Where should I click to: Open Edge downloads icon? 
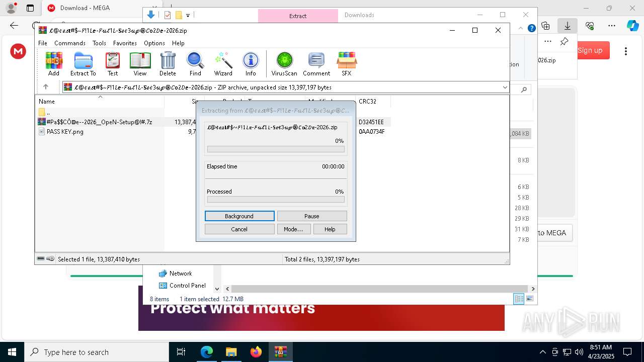click(x=567, y=26)
